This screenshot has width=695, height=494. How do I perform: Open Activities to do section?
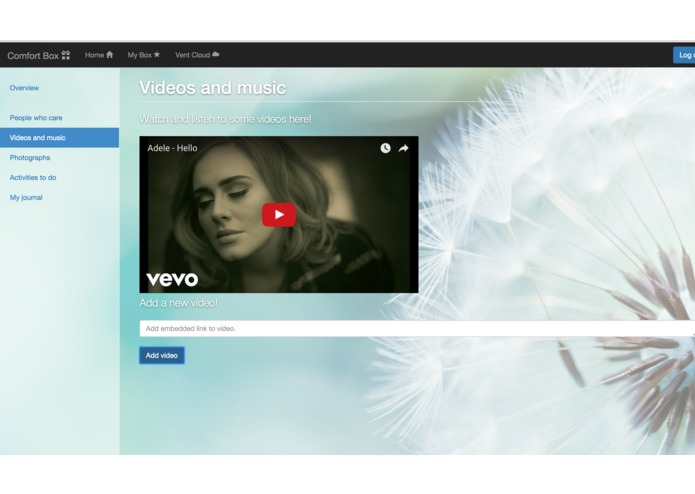click(33, 178)
